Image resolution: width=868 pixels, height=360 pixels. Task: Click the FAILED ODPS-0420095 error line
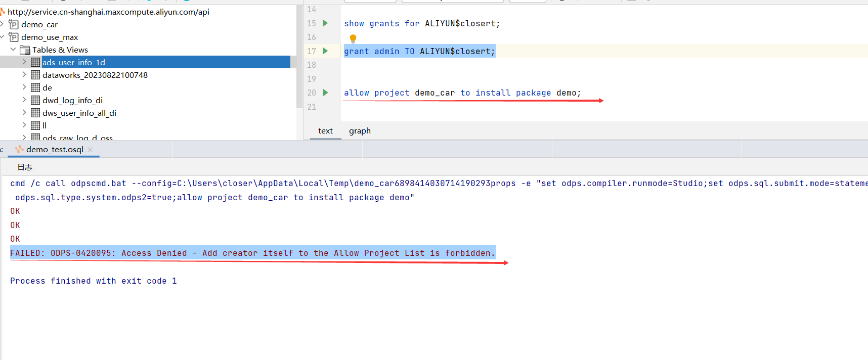[252, 253]
